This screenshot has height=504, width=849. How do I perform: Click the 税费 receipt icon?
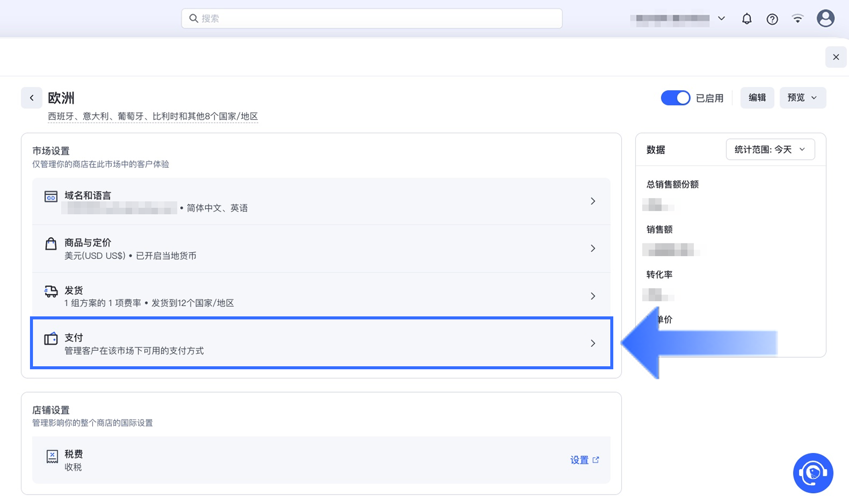pyautogui.click(x=52, y=456)
